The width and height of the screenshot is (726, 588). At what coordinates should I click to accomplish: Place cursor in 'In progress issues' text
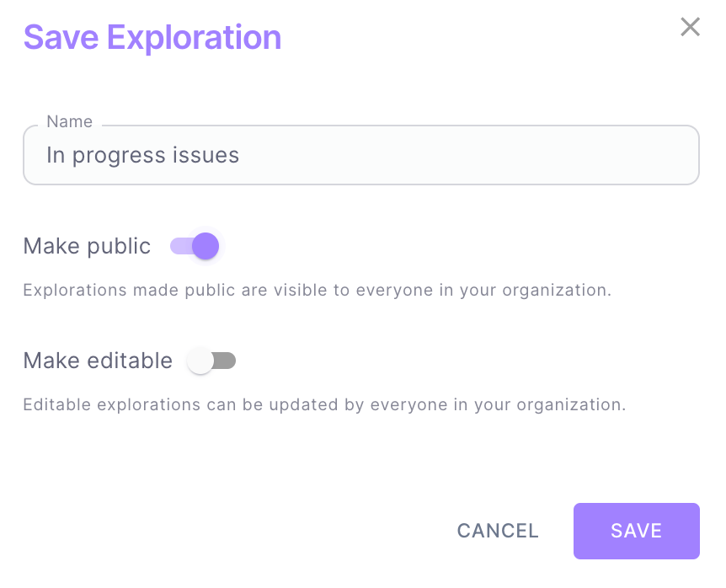[x=143, y=155]
